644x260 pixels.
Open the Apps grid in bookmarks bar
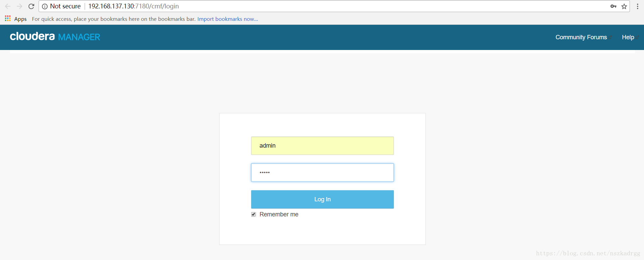click(8, 18)
